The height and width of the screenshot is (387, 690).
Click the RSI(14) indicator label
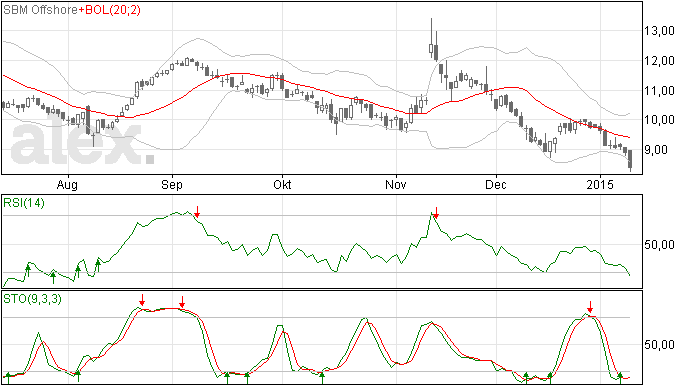point(24,203)
